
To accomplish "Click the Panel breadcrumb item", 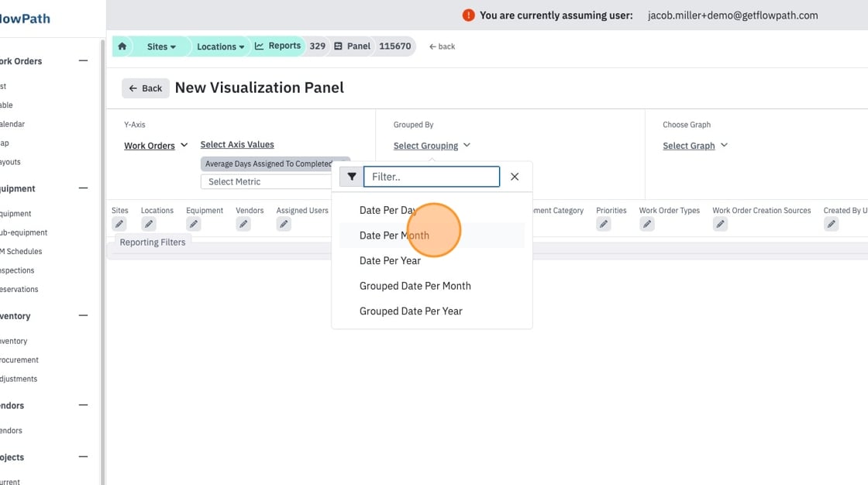I will pos(352,46).
